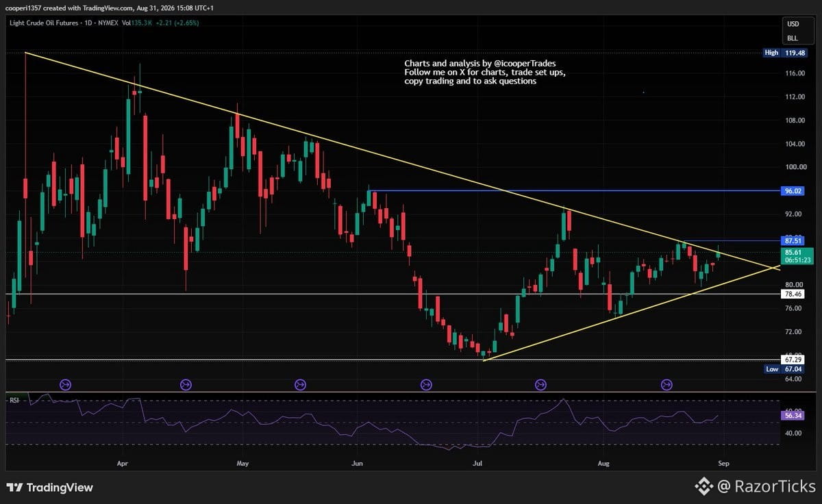Click the +2.21 (+2.65%) change value
Screen dimensions: 822x504
pos(176,23)
